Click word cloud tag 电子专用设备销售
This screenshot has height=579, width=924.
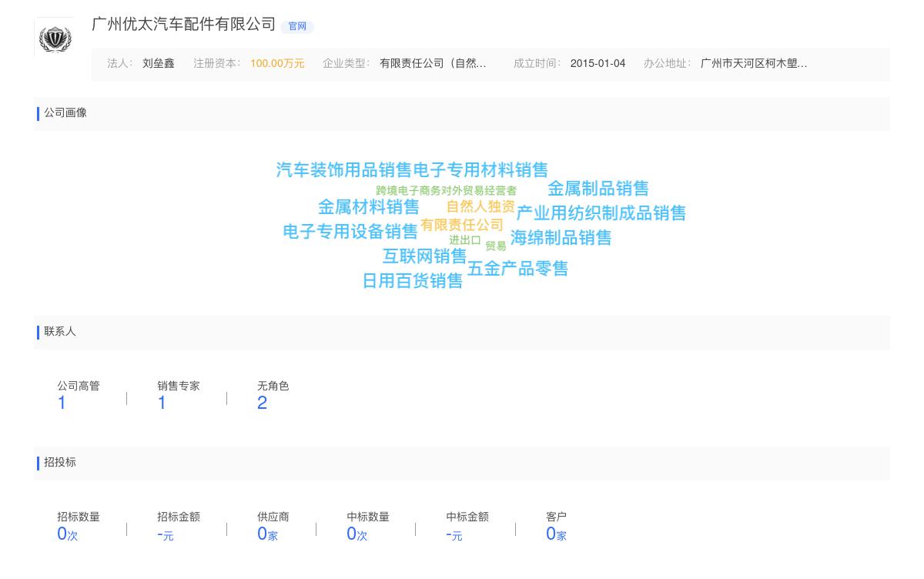click(x=350, y=232)
